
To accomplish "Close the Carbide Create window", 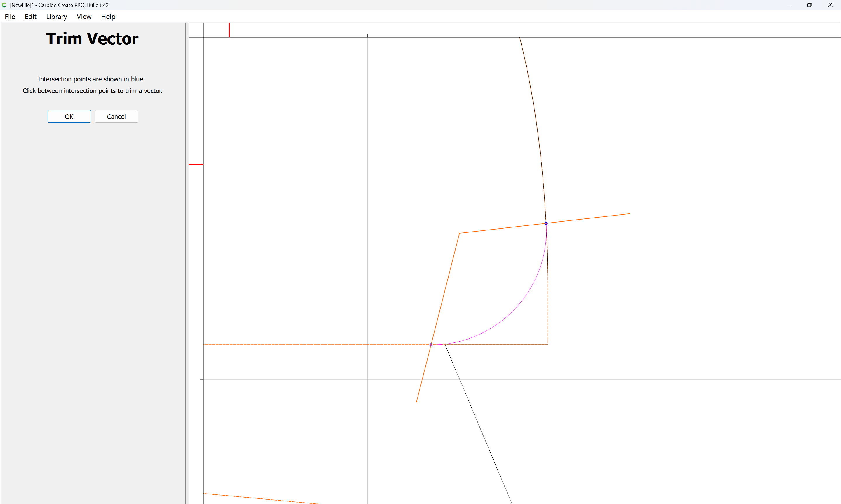I will coord(830,5).
